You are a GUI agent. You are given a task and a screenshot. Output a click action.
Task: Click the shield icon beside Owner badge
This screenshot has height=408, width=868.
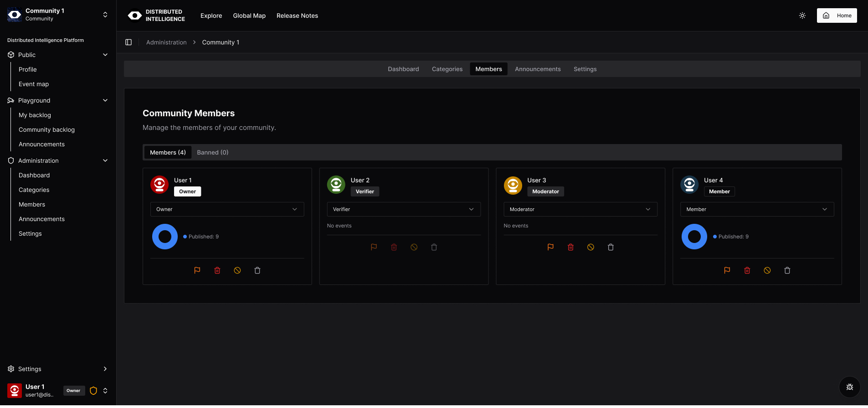[x=93, y=391]
